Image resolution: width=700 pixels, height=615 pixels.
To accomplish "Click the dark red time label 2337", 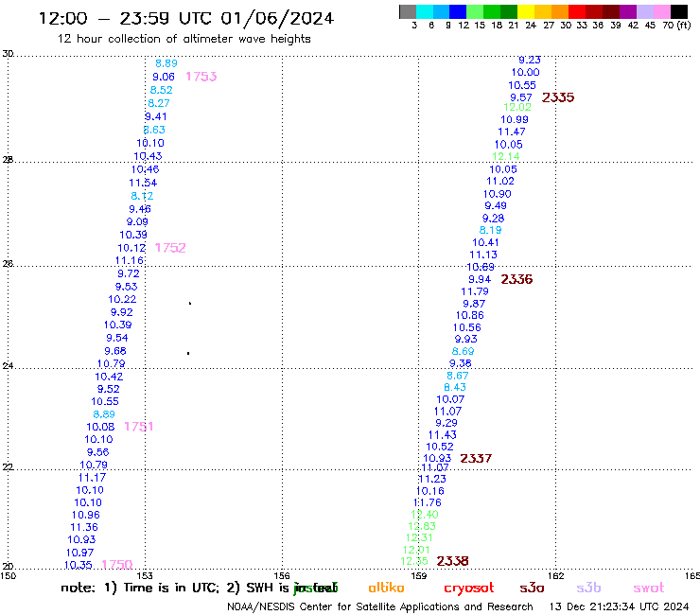I will (x=476, y=458).
